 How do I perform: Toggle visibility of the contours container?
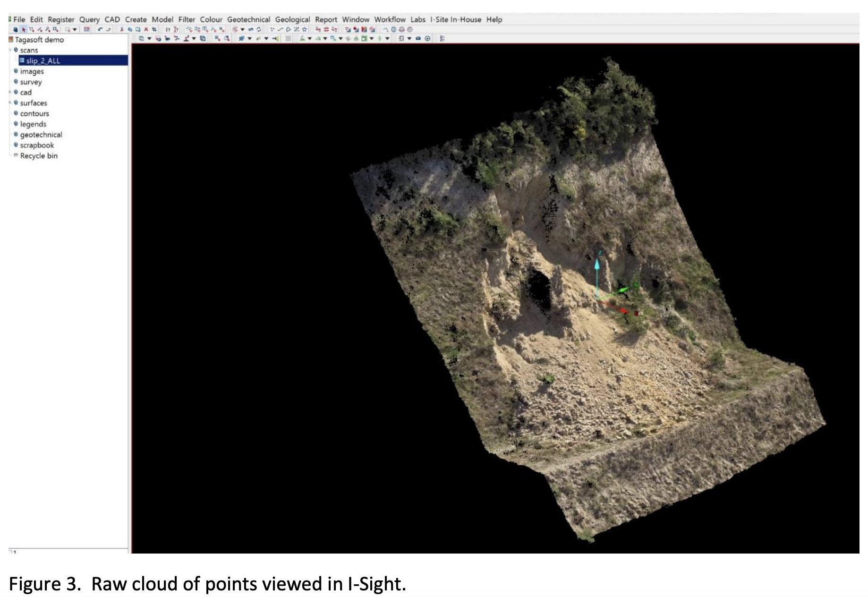tap(16, 113)
